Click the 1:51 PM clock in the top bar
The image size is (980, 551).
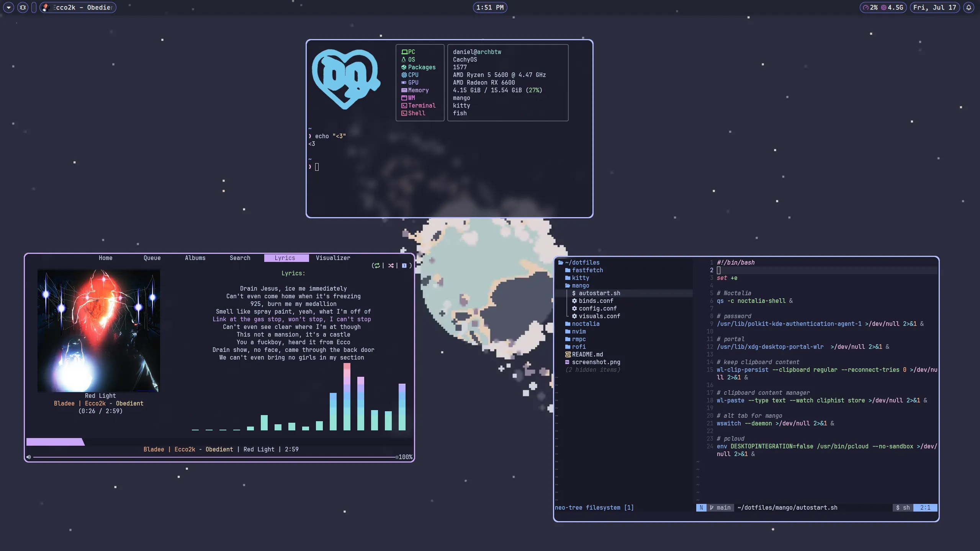[490, 7]
